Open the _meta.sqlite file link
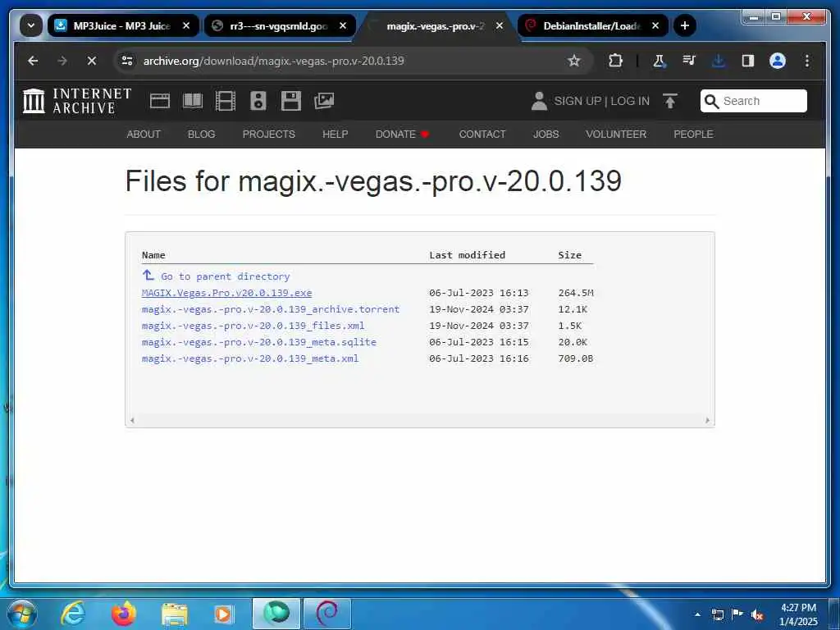This screenshot has width=840, height=630. pyautogui.click(x=258, y=342)
